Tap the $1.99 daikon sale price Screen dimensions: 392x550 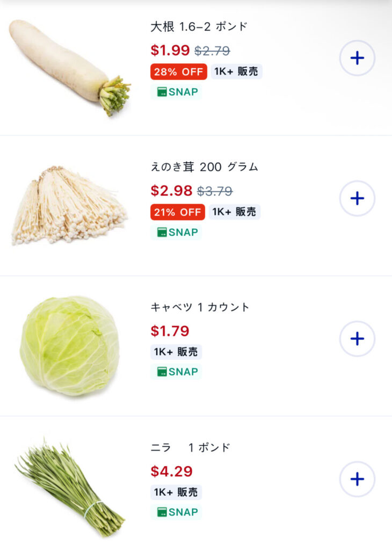[x=170, y=50]
